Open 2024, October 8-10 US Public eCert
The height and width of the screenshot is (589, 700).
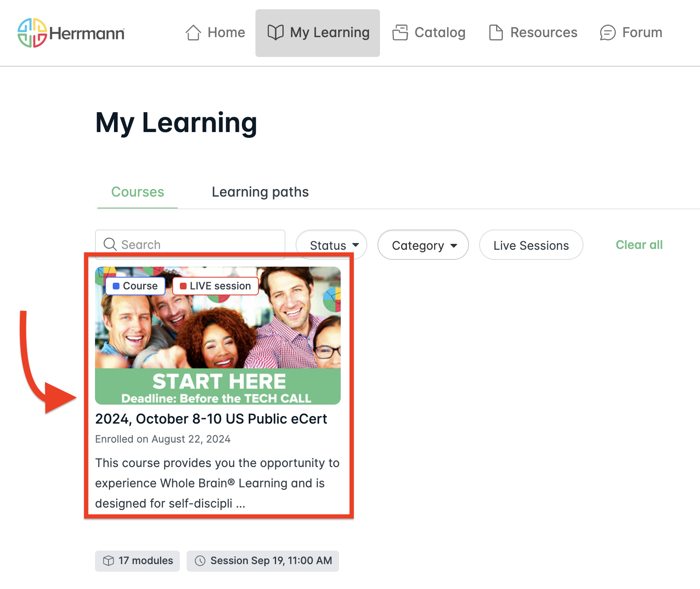(211, 419)
